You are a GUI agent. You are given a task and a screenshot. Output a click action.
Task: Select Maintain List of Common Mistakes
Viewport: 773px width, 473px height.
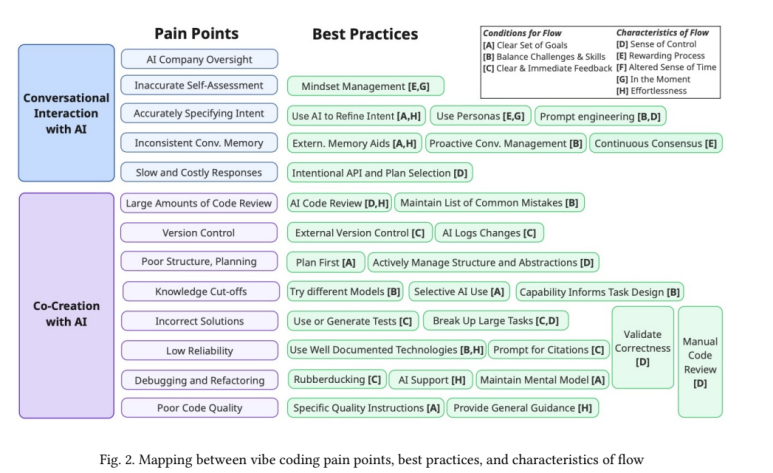coord(489,203)
